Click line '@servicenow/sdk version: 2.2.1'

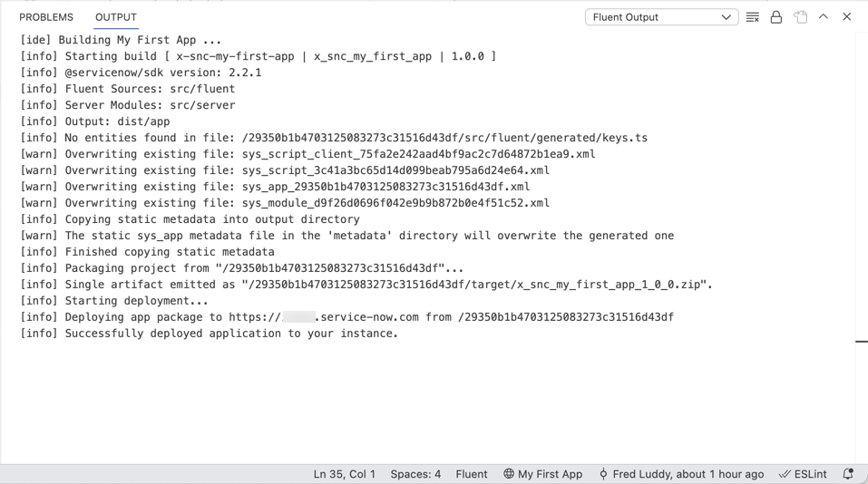[x=141, y=73]
